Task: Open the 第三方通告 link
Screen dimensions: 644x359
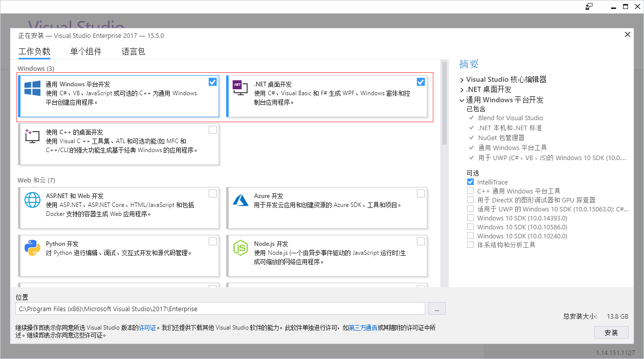Action: click(363, 328)
